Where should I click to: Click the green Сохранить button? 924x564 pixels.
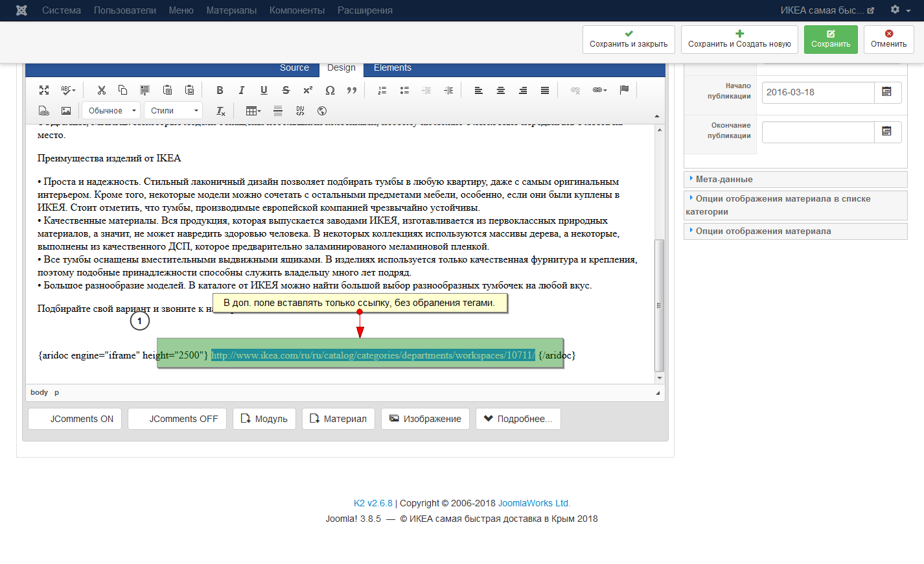(830, 40)
